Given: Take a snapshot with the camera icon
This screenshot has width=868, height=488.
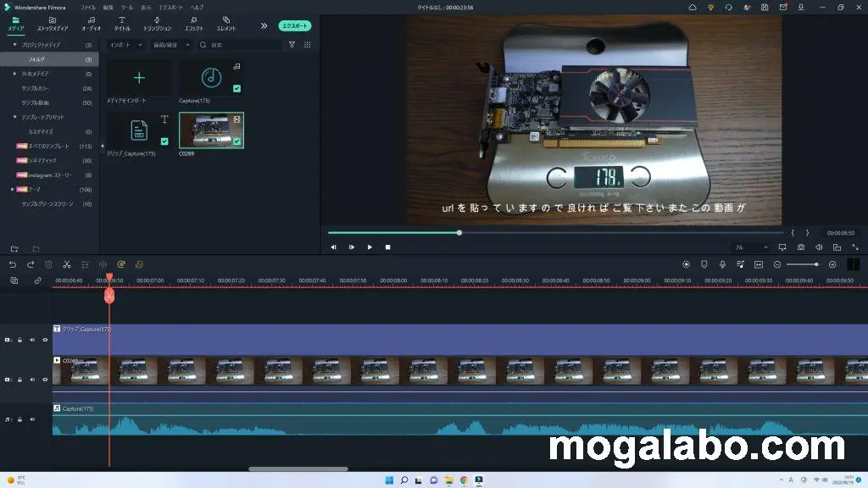Looking at the screenshot, I should coord(801,247).
